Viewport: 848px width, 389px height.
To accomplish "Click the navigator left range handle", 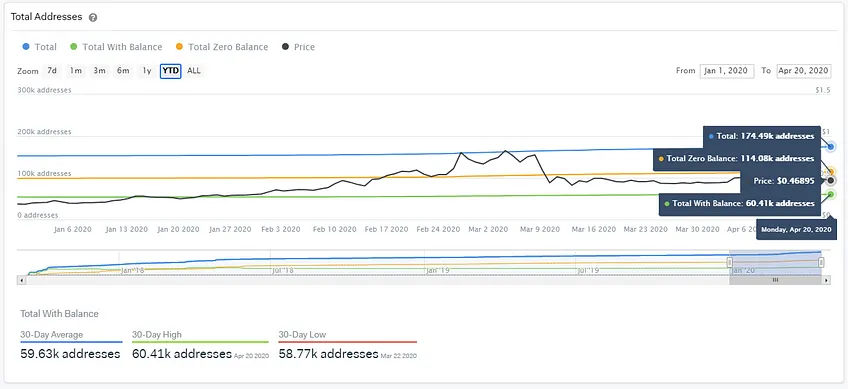I will (730, 262).
